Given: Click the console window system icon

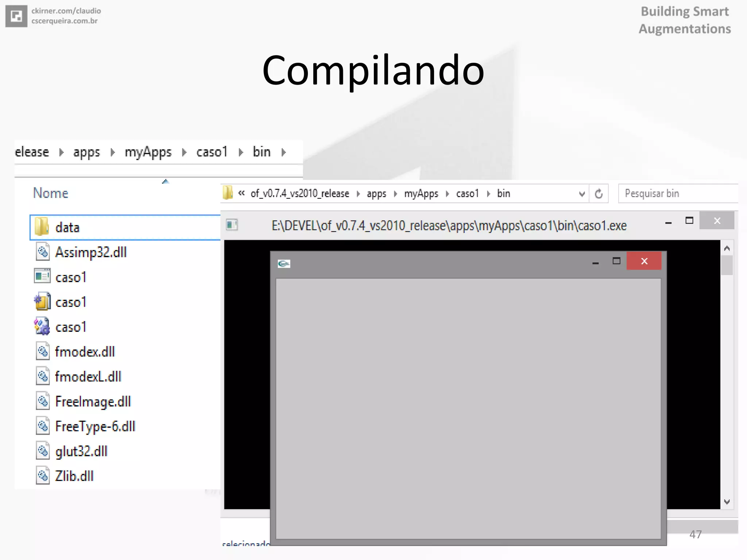Looking at the screenshot, I should coord(232,225).
